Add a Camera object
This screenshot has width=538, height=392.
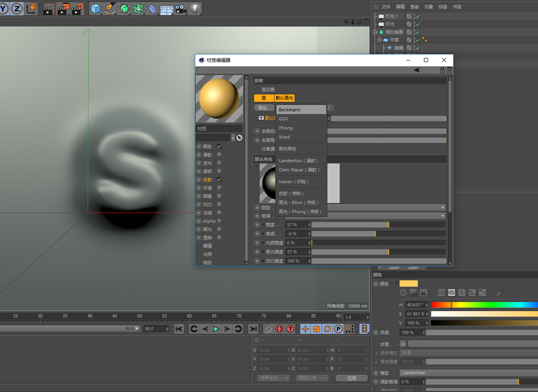click(181, 8)
